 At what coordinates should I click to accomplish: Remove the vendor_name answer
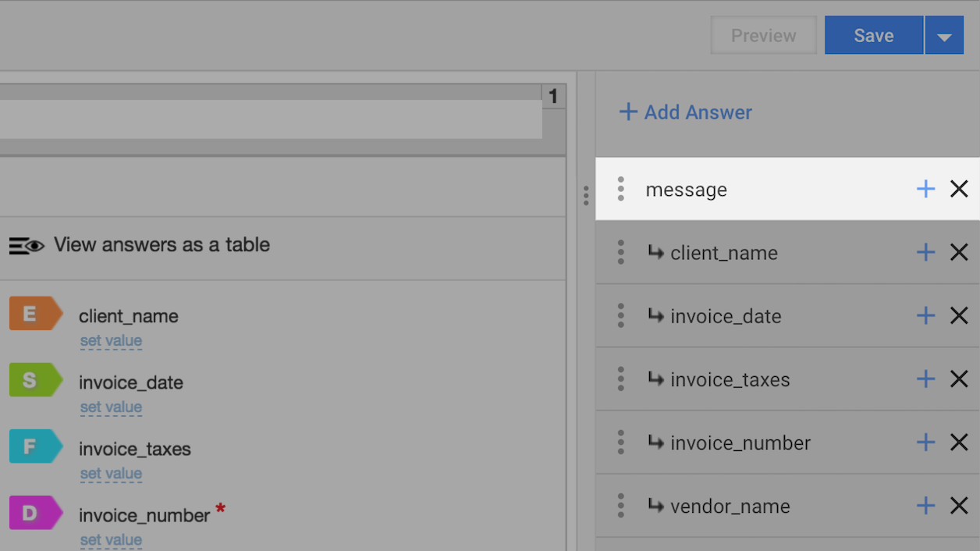pyautogui.click(x=959, y=505)
